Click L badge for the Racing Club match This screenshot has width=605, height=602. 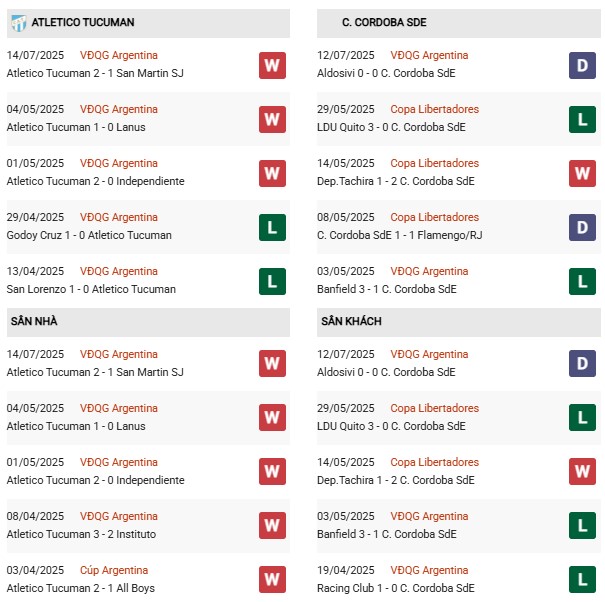point(582,580)
